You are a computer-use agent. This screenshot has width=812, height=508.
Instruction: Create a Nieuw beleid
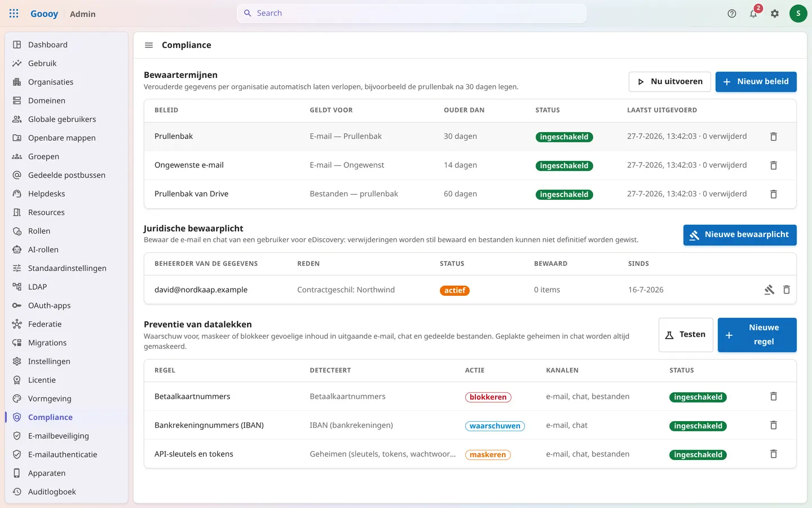[x=756, y=82]
